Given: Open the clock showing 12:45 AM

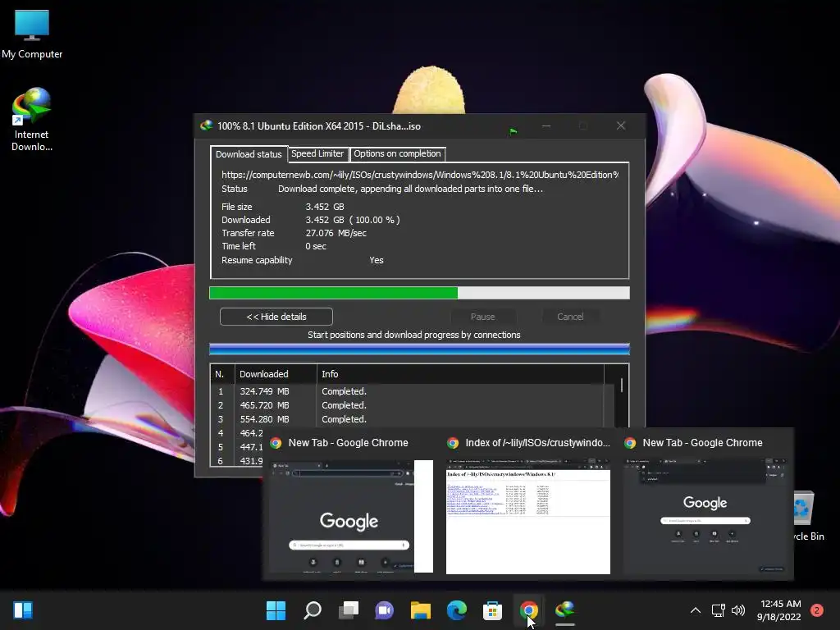Looking at the screenshot, I should coord(779,610).
